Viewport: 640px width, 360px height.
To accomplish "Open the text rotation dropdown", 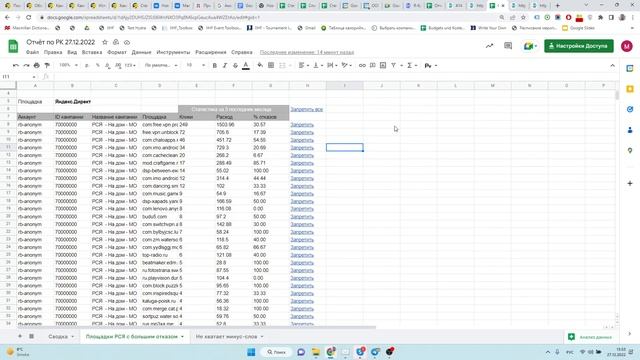I will click(x=347, y=65).
